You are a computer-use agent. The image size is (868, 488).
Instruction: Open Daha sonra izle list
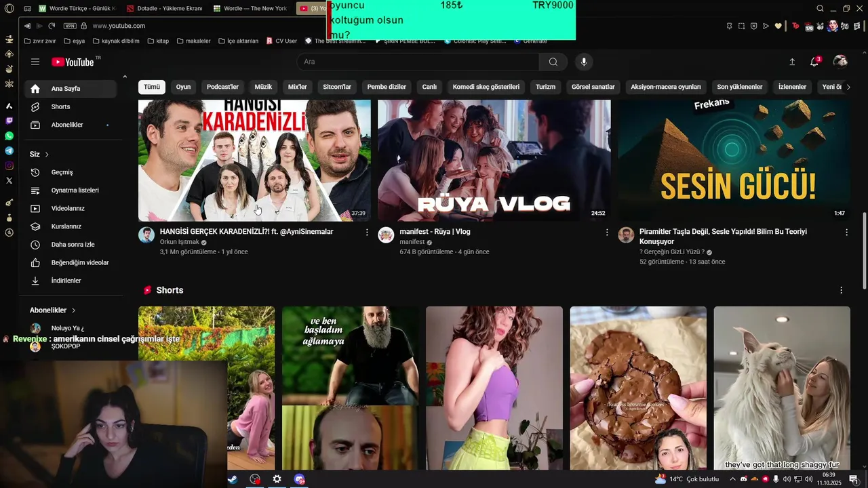click(71, 244)
